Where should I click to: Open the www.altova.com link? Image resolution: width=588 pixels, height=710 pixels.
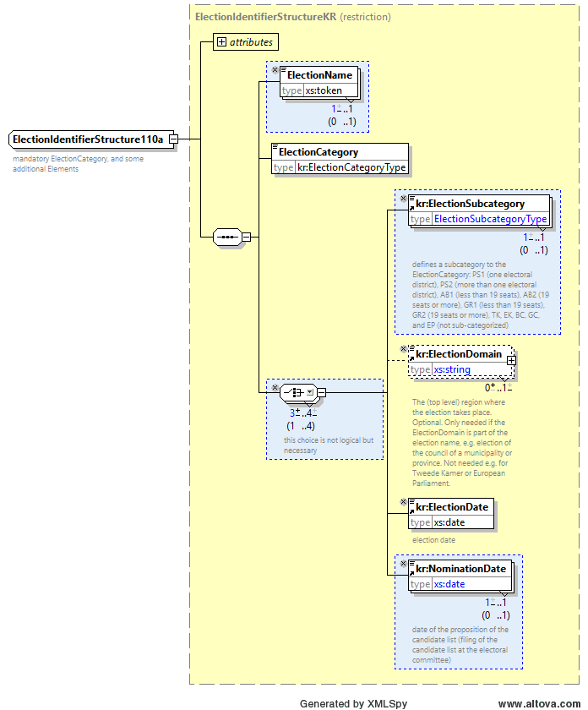pos(539,703)
